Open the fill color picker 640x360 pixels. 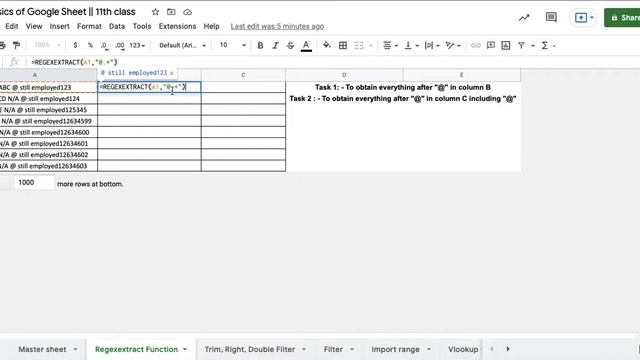[327, 45]
